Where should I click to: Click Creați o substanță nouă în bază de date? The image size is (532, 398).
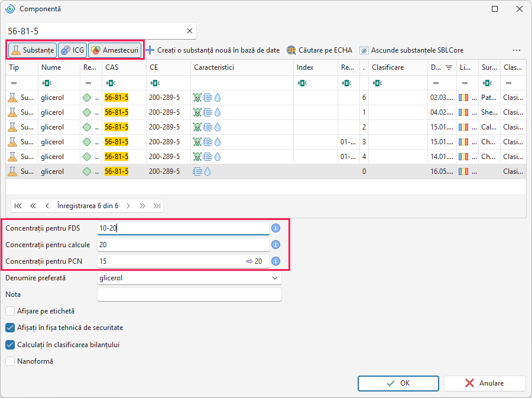(x=213, y=50)
